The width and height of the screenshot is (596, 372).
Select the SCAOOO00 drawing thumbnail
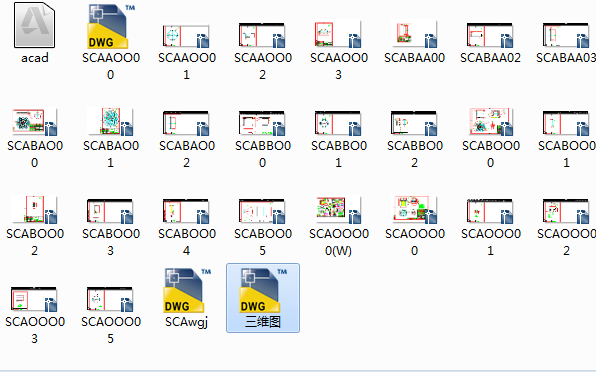(x=414, y=210)
